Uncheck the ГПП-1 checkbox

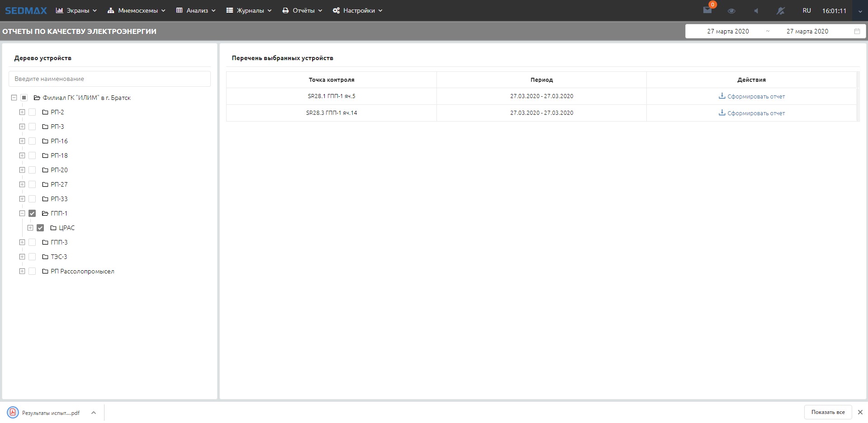tap(32, 213)
